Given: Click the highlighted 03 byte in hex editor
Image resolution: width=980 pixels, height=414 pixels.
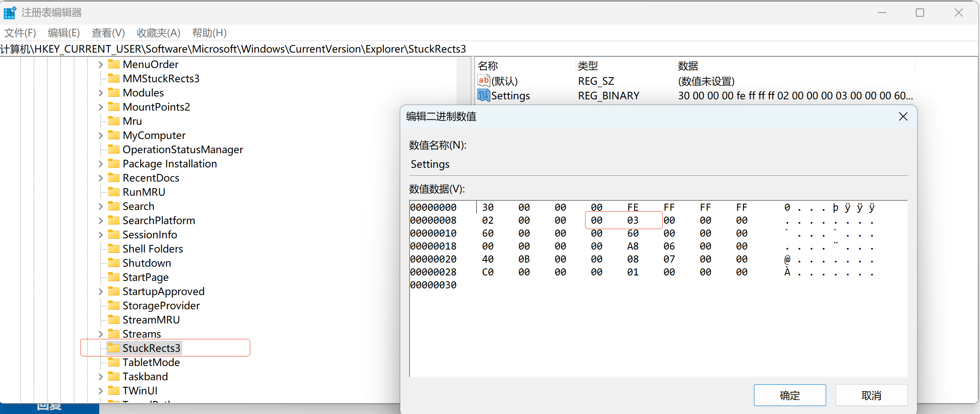Looking at the screenshot, I should [x=633, y=220].
